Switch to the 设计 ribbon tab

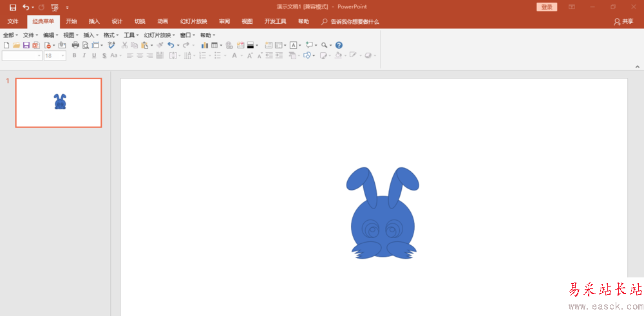117,21
